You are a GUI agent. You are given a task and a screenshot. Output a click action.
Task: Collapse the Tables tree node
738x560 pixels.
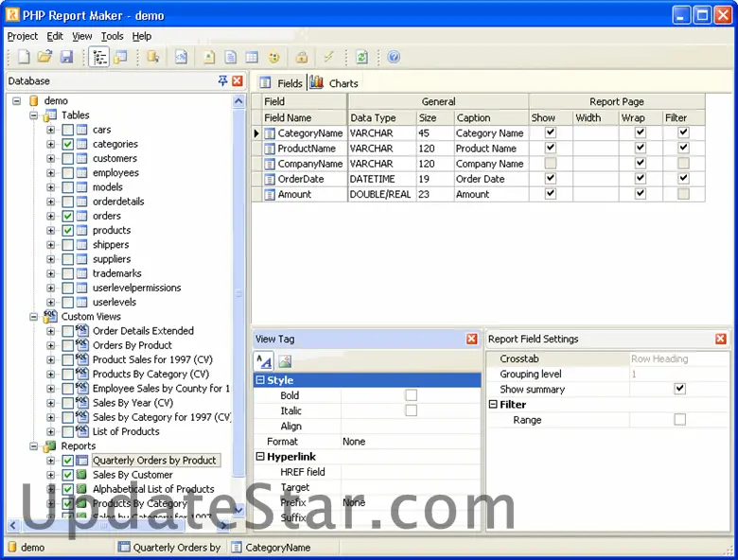coord(33,115)
